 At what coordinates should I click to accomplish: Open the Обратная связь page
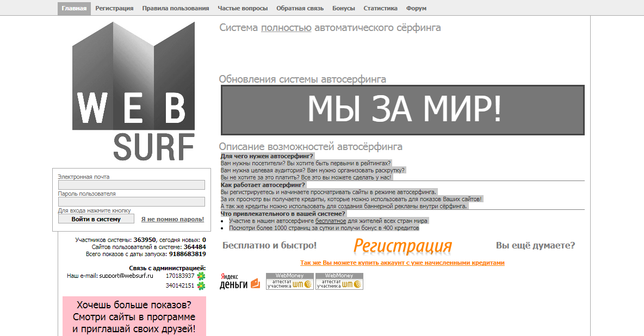tap(300, 9)
